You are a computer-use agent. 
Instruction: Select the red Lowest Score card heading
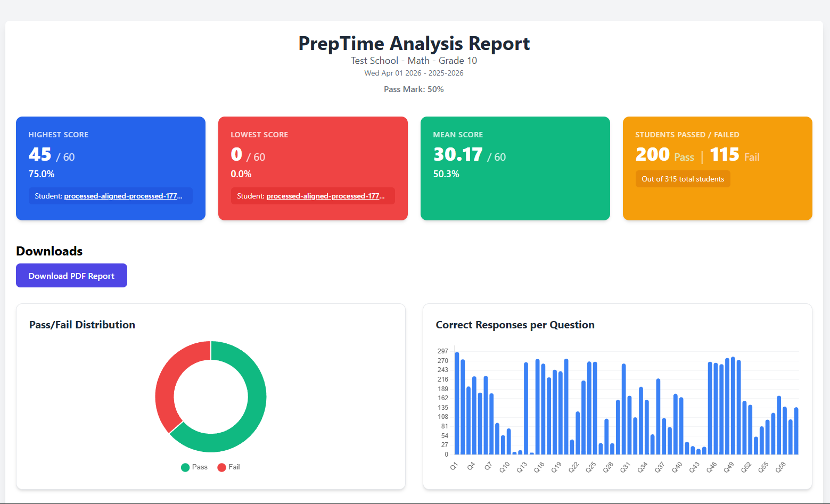click(259, 135)
